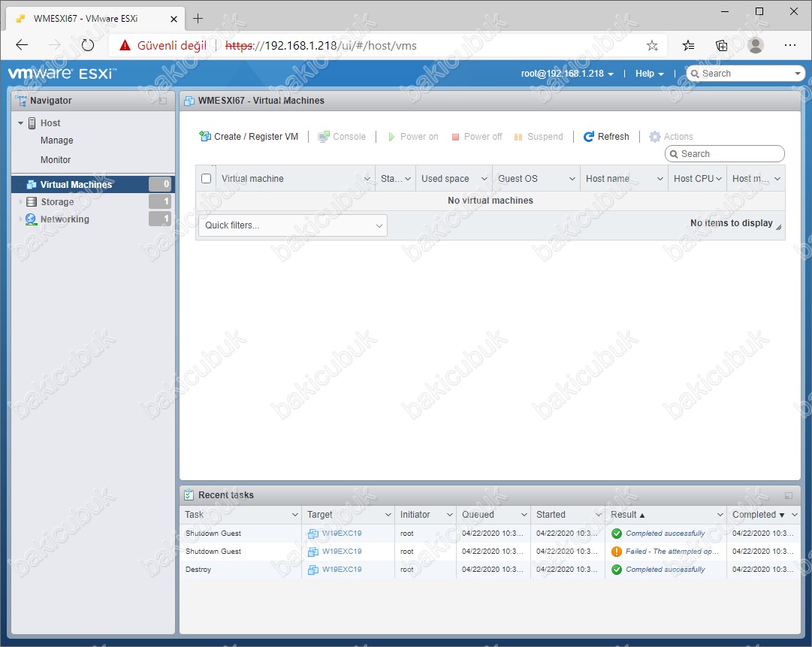Expand the Networking tree node

(x=21, y=219)
